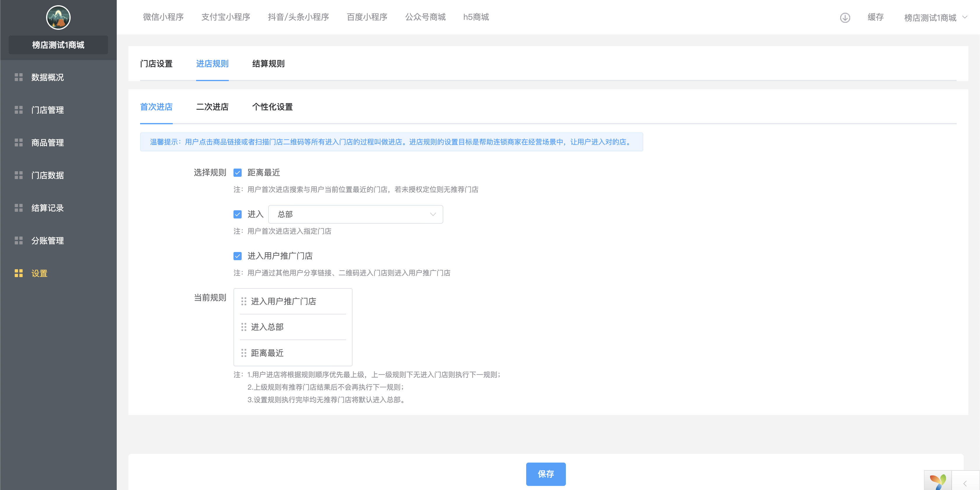
Task: Click the colorful leaf logo icon
Action: tap(938, 481)
